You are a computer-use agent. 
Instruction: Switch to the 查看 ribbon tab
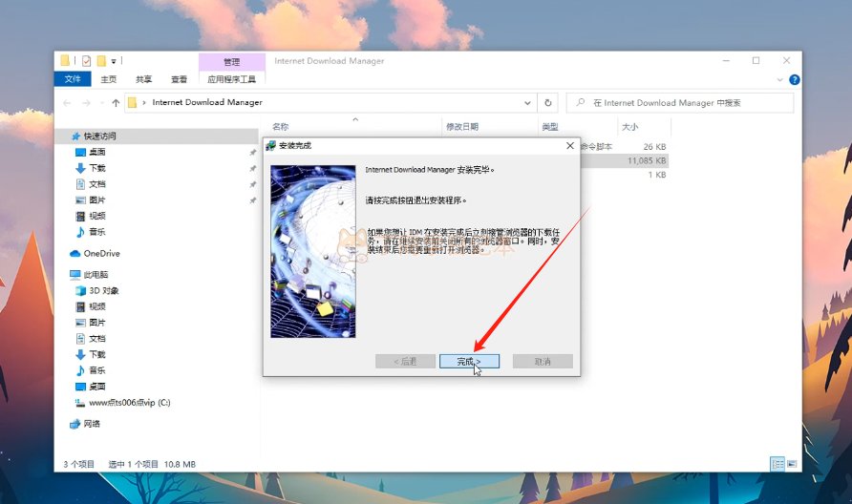(180, 79)
